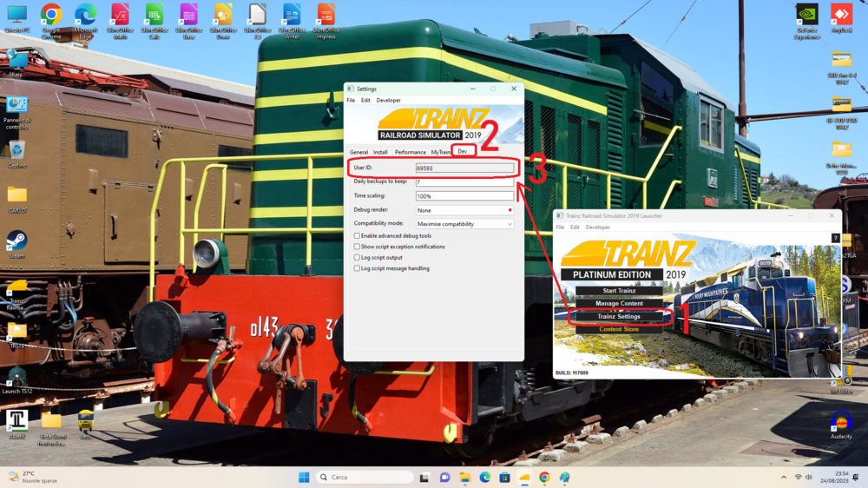The height and width of the screenshot is (488, 868).
Task: Select the LibreOffice Math desktop shortcut
Action: pos(120,21)
